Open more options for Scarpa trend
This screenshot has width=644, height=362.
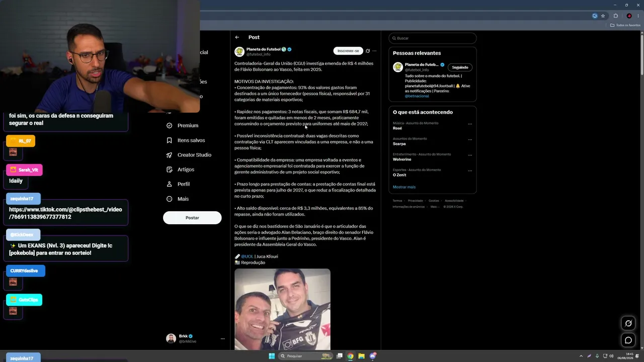point(470,139)
